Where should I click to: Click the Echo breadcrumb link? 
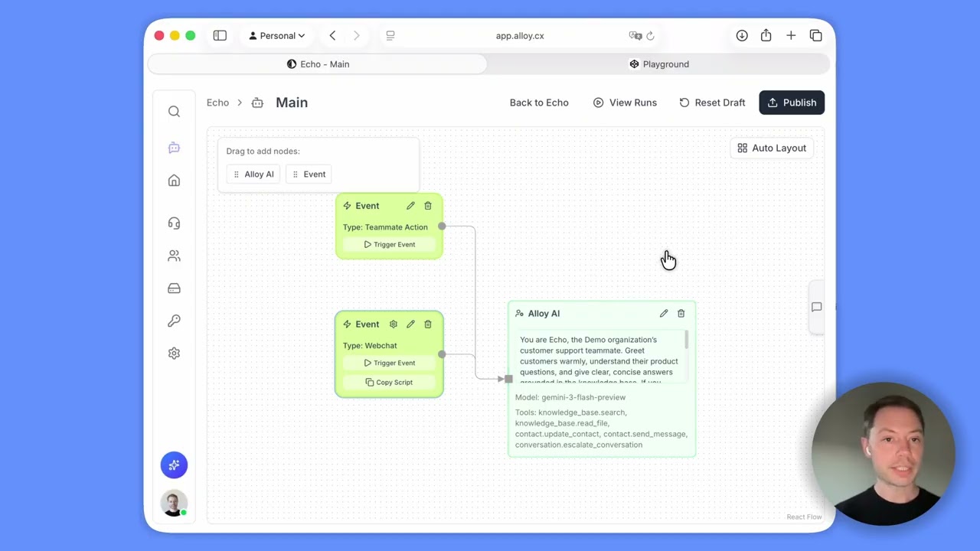point(217,103)
